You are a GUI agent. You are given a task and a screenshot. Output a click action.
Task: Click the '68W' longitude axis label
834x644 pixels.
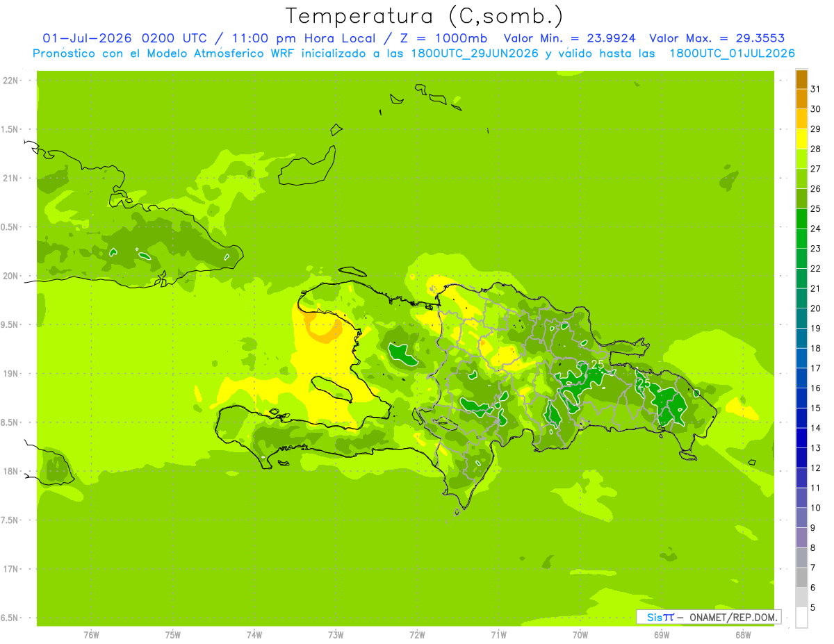click(x=743, y=635)
